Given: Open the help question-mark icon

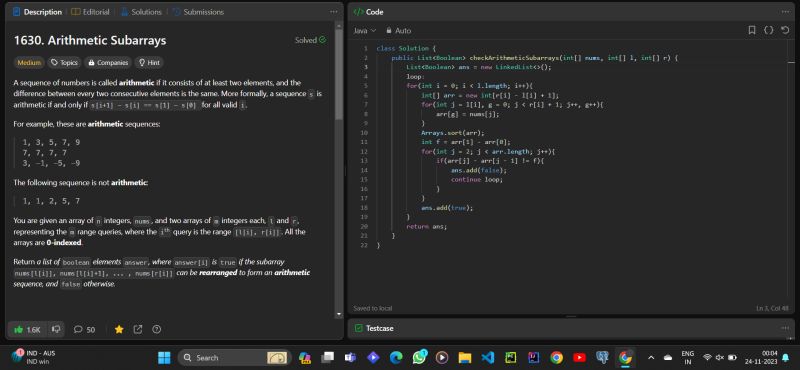Looking at the screenshot, I should pyautogui.click(x=157, y=330).
